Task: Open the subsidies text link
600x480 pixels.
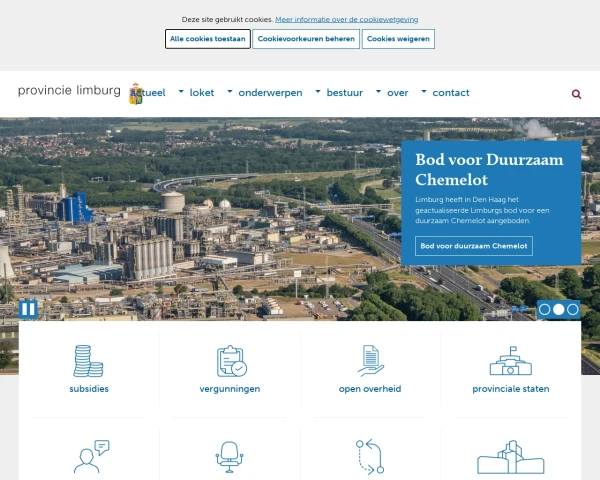Action: [89, 389]
